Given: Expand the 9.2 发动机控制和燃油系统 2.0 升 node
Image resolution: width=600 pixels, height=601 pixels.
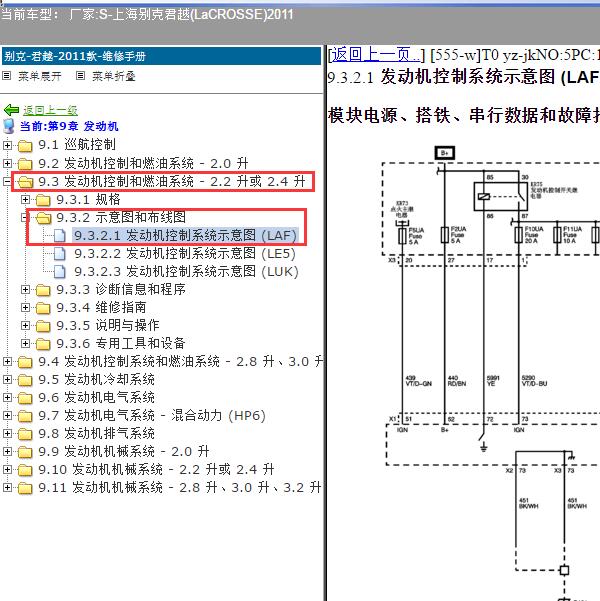Looking at the screenshot, I should click(x=7, y=163).
